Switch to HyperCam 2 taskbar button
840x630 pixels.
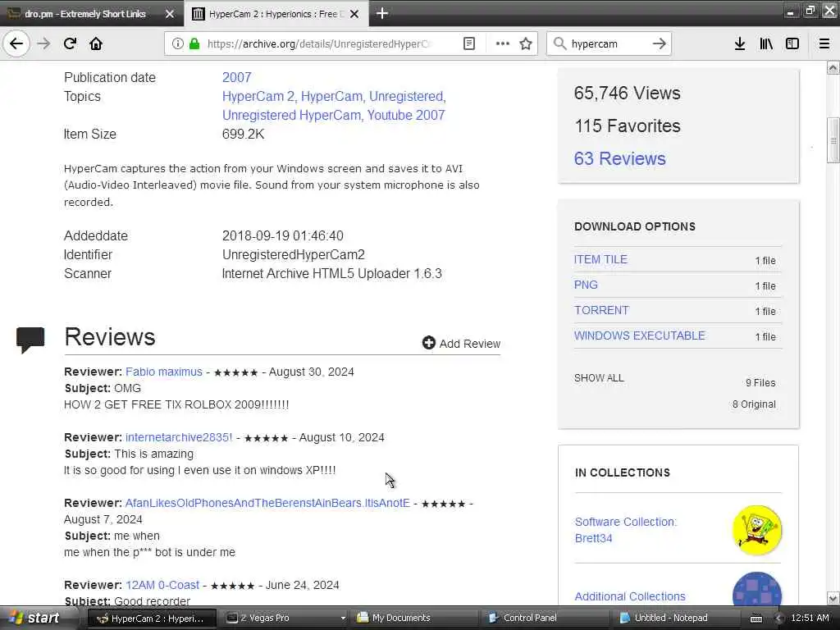pos(152,619)
